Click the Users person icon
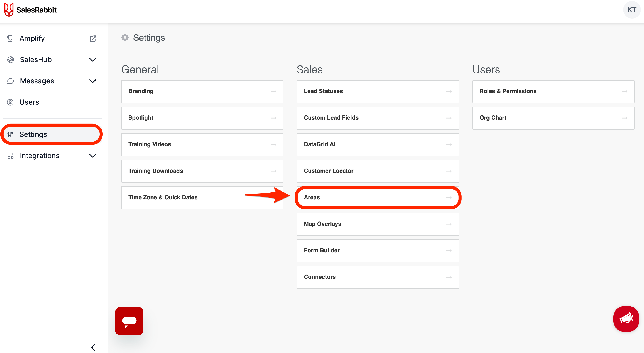 (10, 102)
